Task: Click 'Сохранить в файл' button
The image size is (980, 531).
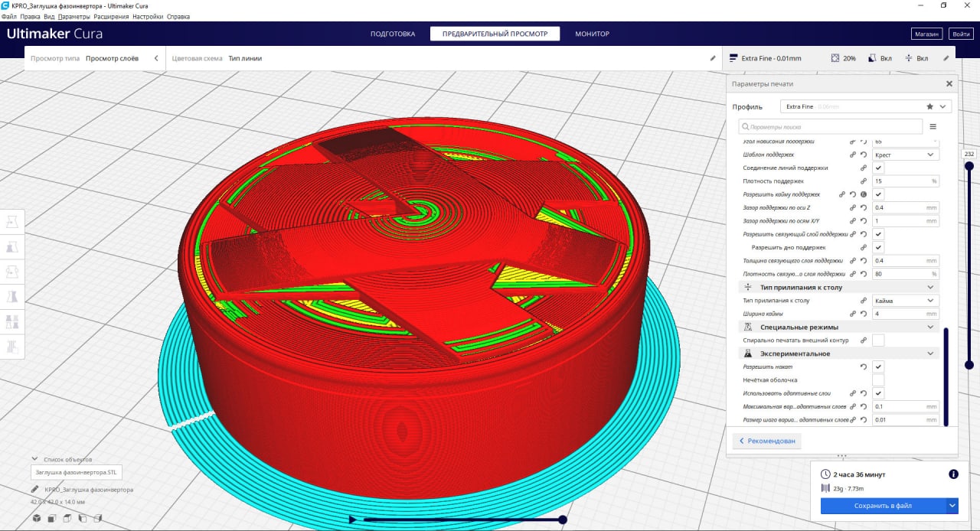Action: point(883,506)
